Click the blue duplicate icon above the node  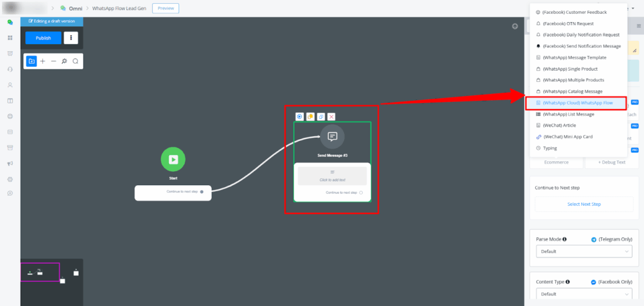tap(321, 116)
